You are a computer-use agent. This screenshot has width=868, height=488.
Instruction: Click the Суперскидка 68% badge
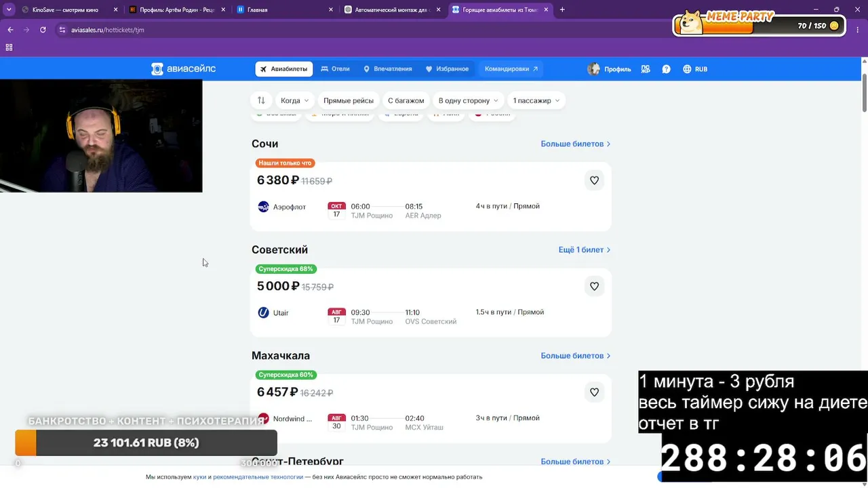click(x=285, y=268)
